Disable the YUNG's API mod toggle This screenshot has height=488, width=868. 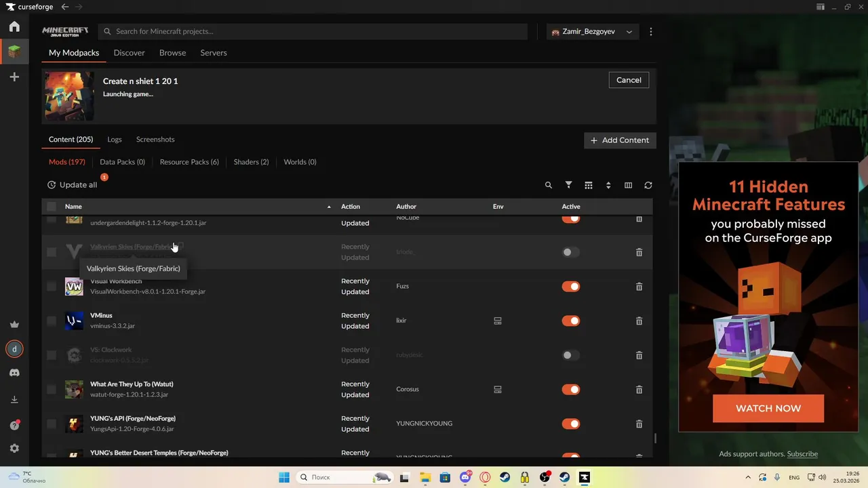[x=571, y=424]
